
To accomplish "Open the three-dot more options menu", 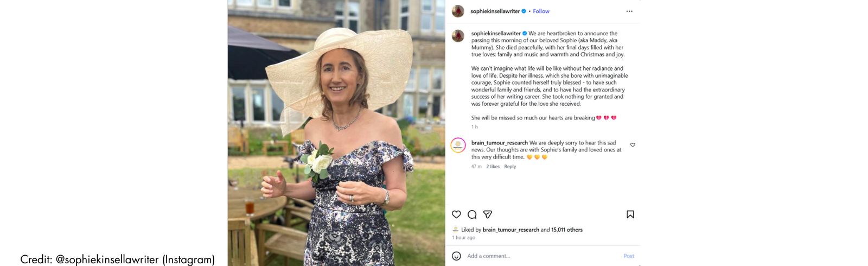I will (629, 11).
